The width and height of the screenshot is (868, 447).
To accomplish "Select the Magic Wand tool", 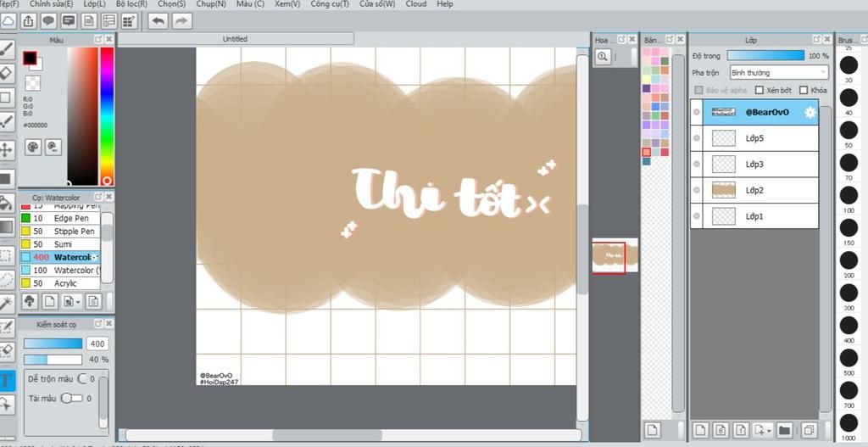I will 6,303.
